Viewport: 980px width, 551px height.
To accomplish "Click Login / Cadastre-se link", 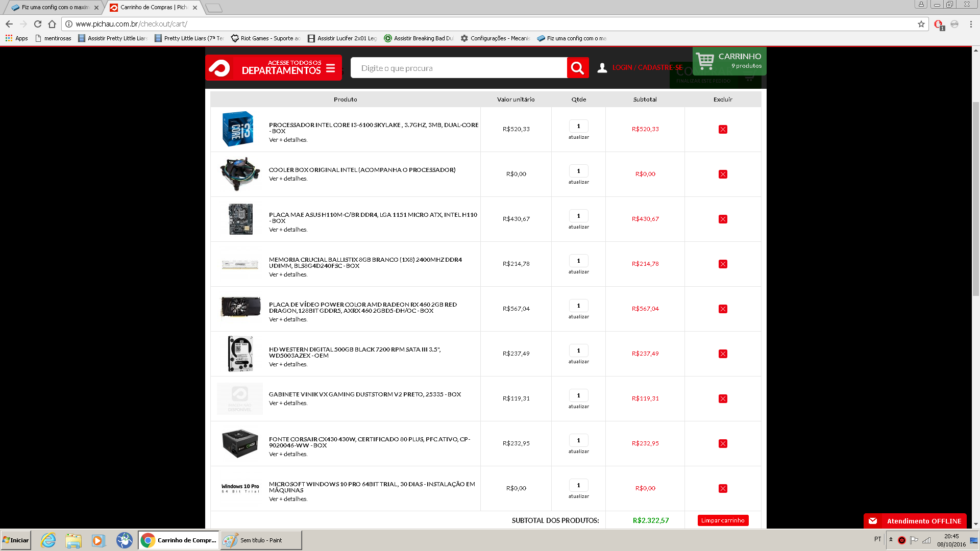I will [647, 68].
